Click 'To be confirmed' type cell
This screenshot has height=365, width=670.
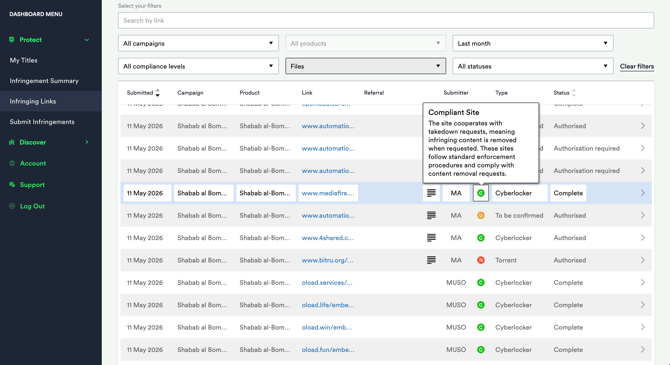tap(519, 215)
